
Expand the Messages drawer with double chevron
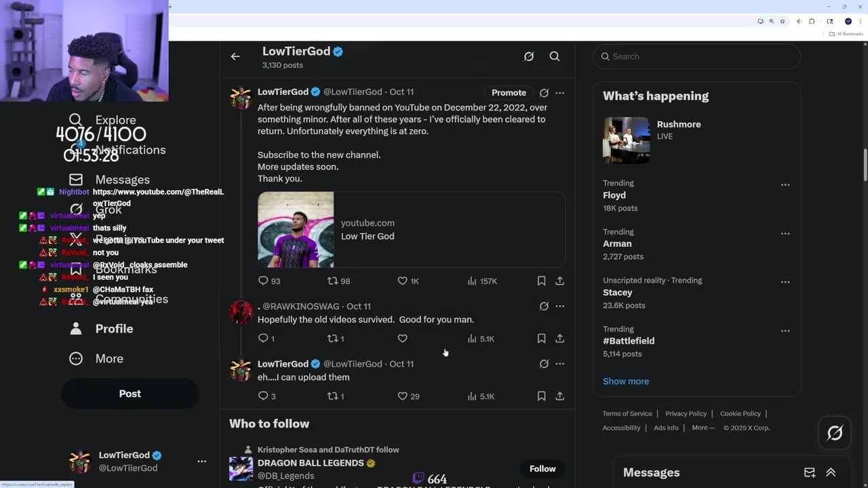point(831,472)
